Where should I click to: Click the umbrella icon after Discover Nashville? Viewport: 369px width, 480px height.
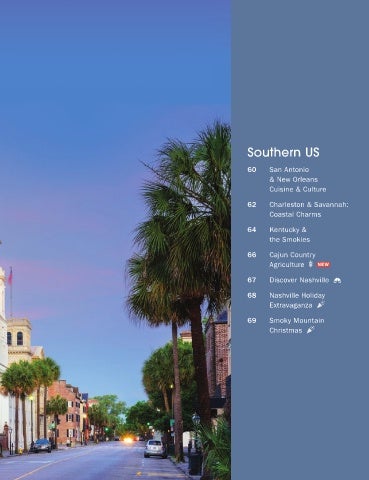(337, 280)
